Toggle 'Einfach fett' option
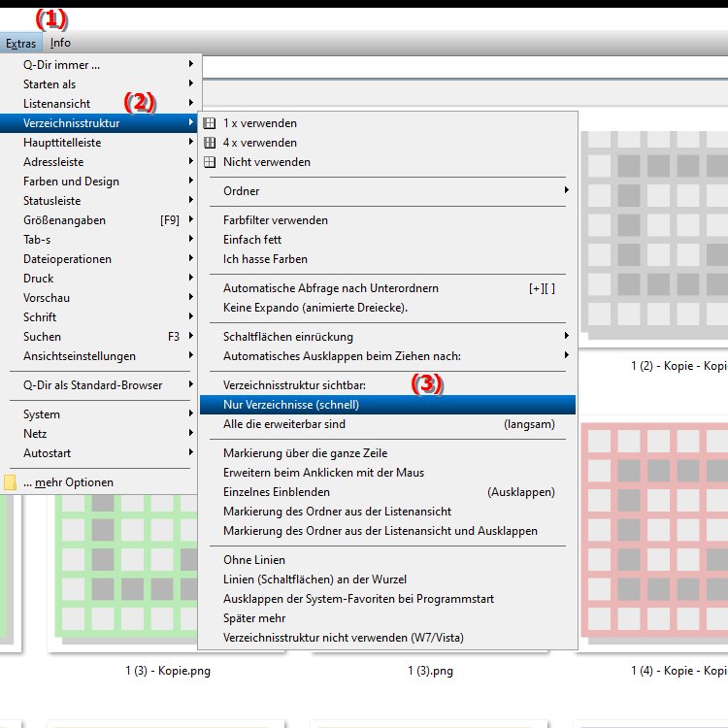This screenshot has height=728, width=728. (387, 240)
